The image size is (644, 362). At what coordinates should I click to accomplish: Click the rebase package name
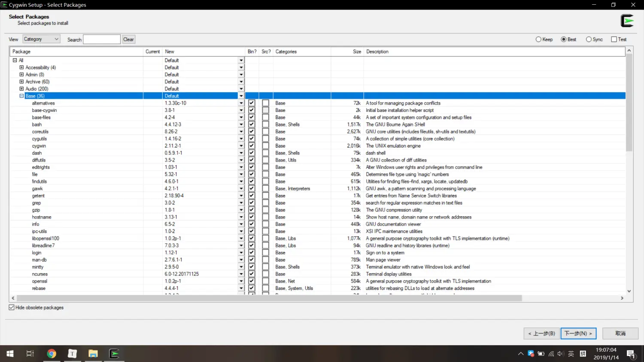(39, 288)
